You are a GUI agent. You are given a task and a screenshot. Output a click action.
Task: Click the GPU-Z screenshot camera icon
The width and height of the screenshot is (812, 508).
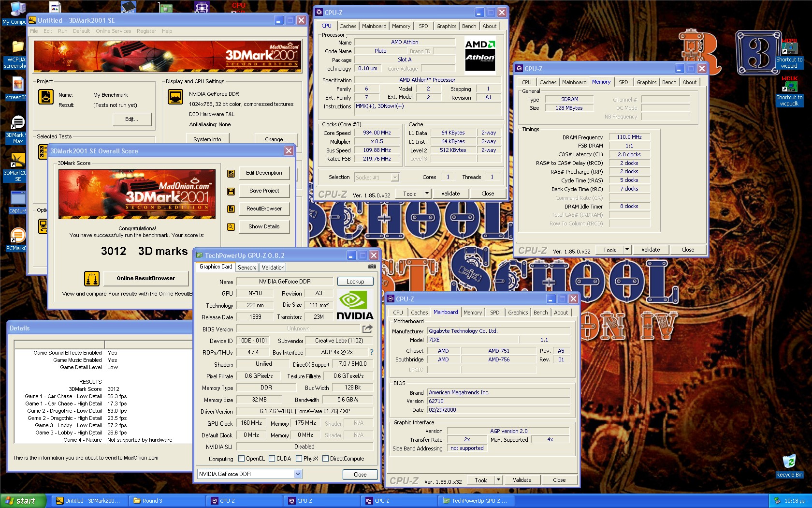[372, 267]
